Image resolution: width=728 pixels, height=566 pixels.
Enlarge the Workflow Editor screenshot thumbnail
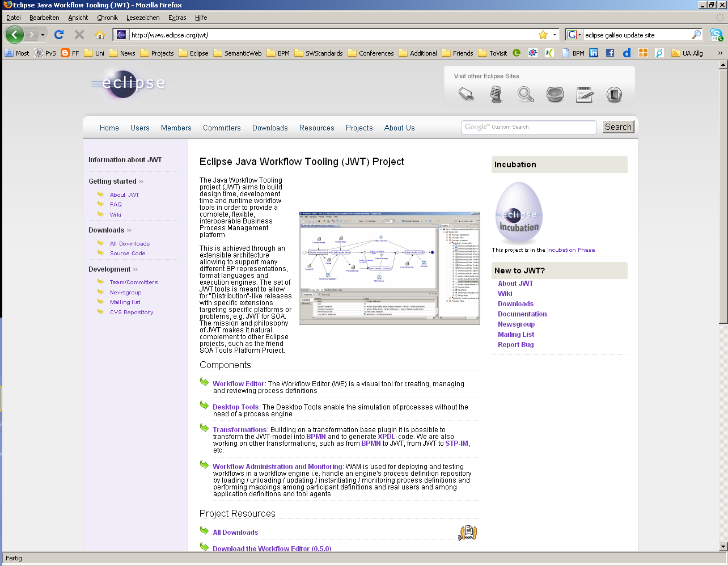tap(390, 268)
